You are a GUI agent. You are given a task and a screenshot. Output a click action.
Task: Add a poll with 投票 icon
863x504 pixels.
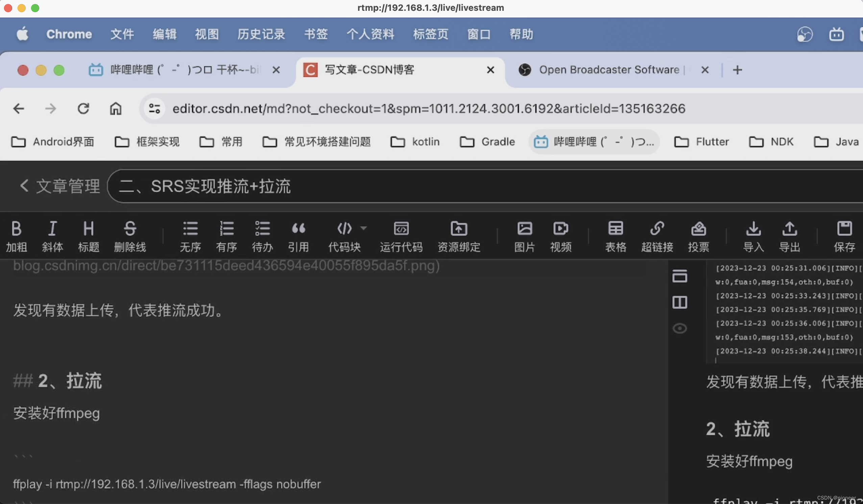699,236
